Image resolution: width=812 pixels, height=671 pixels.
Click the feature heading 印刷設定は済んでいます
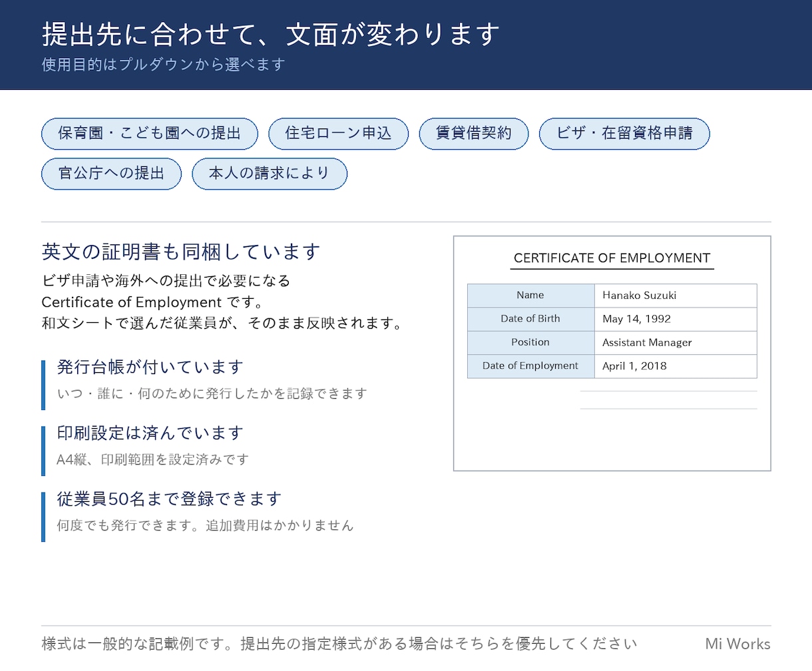[x=150, y=433]
